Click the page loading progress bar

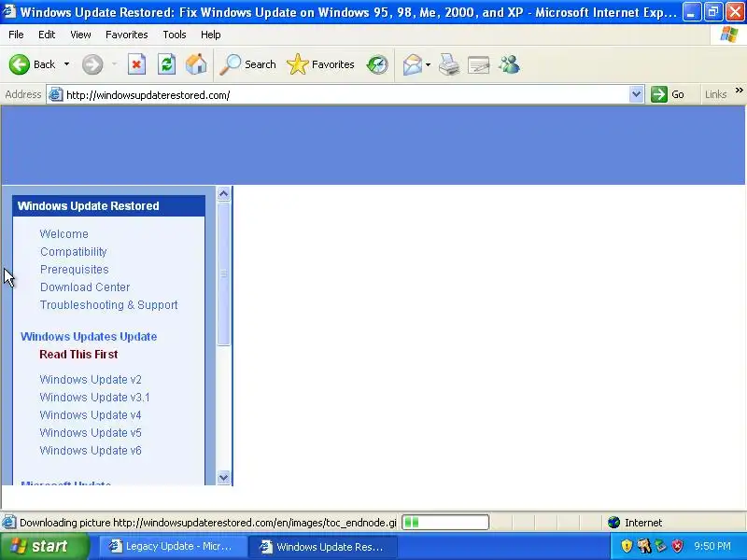click(x=445, y=523)
